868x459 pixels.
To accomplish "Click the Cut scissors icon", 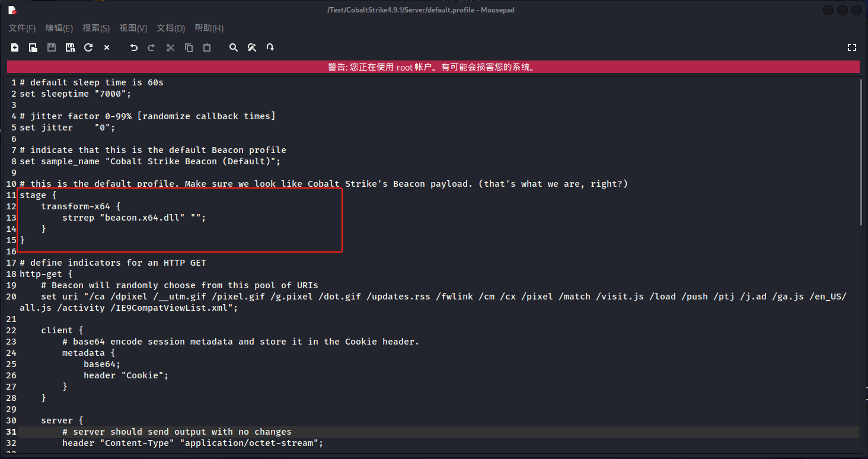I will pos(170,47).
